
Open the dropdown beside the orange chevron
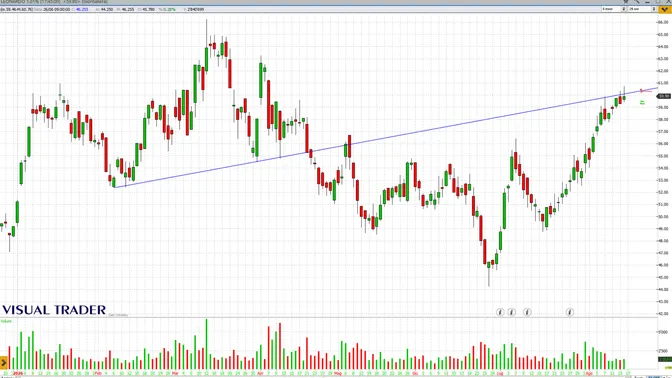point(642,9)
